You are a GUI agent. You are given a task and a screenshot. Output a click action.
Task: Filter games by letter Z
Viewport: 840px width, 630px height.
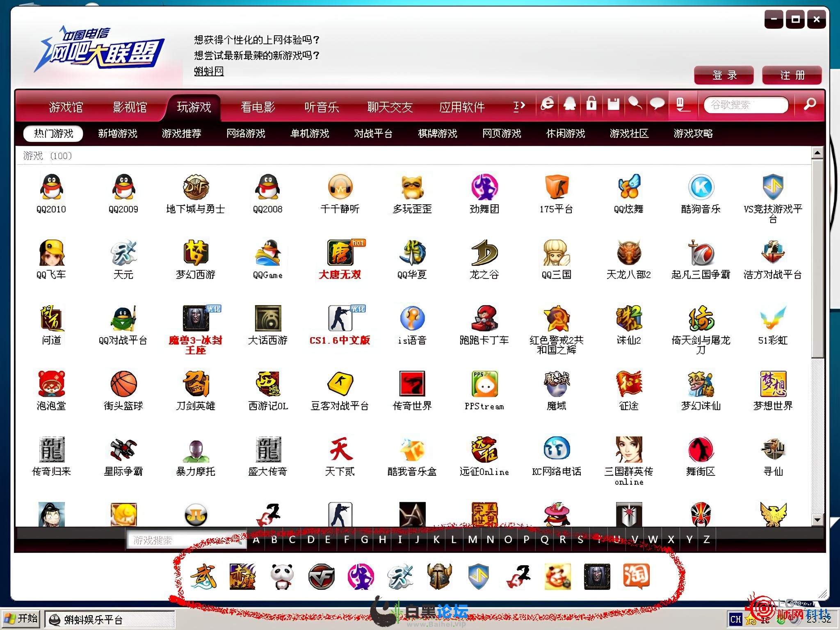tap(707, 539)
